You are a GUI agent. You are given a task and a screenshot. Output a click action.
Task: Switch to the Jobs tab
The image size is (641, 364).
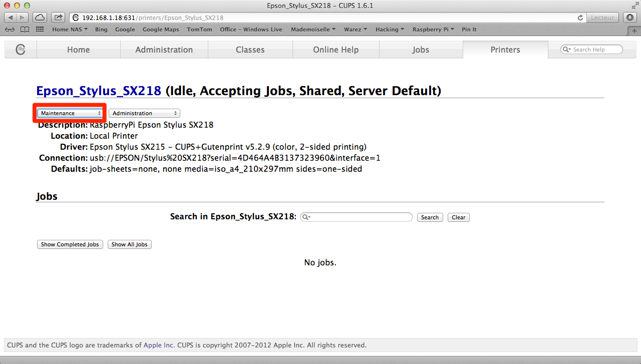tap(421, 50)
